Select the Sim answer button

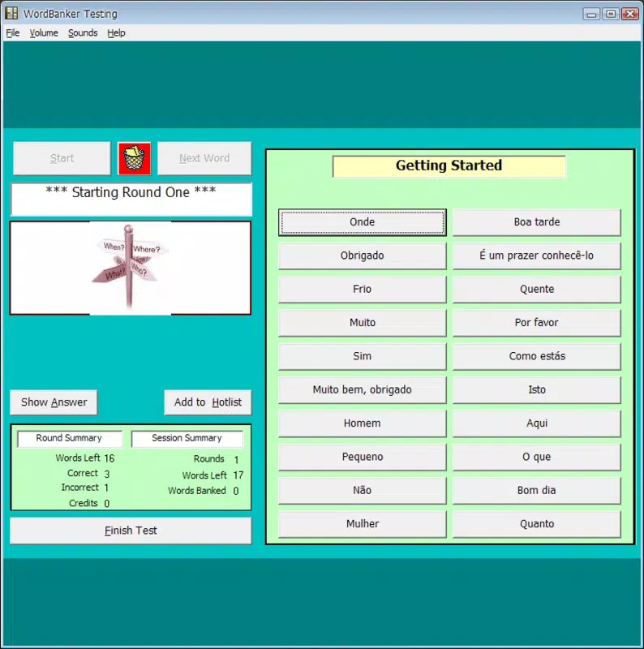[x=362, y=356]
